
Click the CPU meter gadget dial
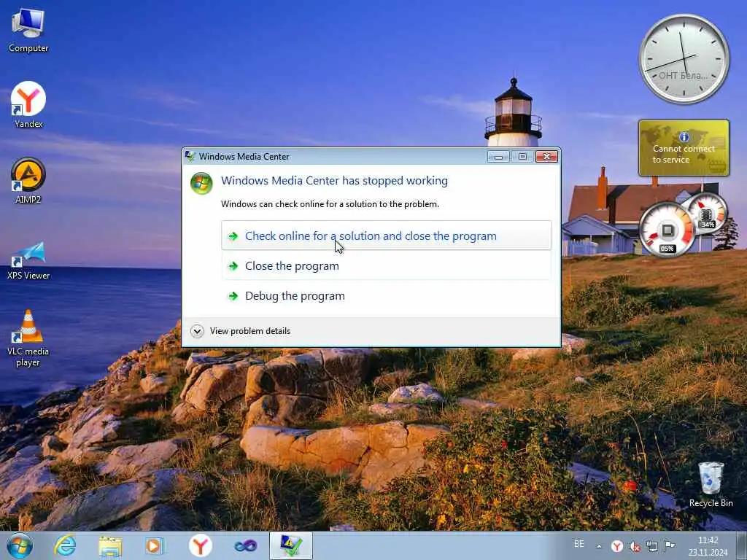click(x=667, y=230)
